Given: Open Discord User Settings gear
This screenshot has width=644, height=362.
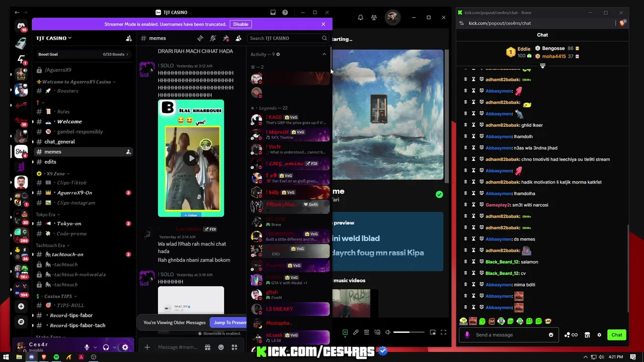Looking at the screenshot, I should (x=125, y=347).
